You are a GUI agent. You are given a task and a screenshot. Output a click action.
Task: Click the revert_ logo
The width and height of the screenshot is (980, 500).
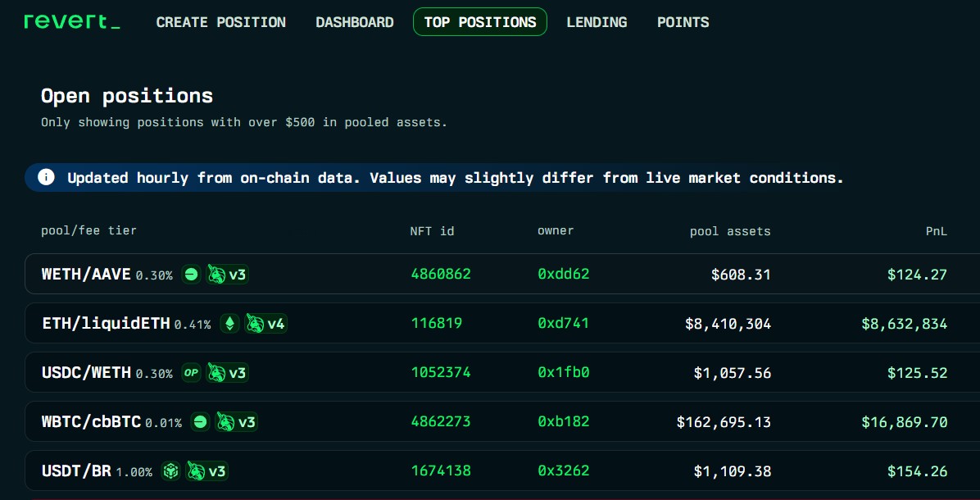pos(72,21)
